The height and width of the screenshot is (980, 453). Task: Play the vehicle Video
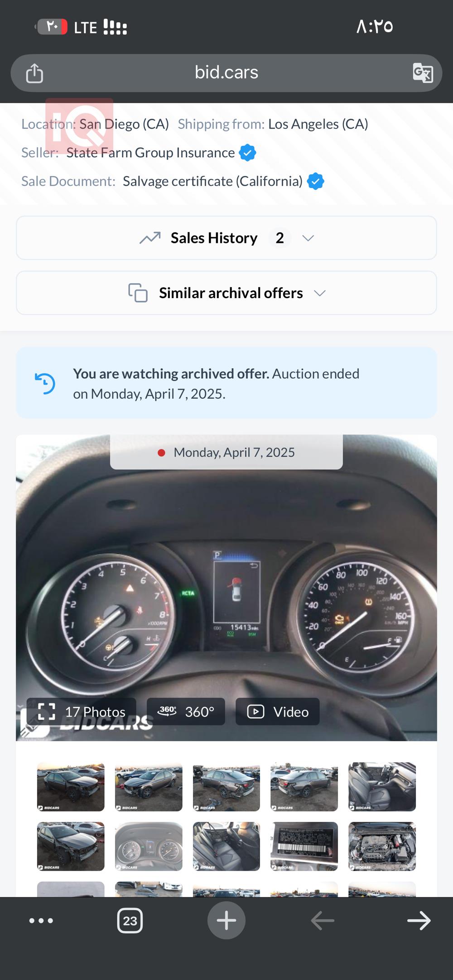click(x=278, y=712)
